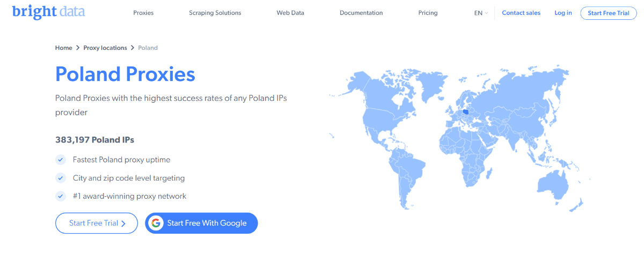Click the checkmark icon beside #1 award-winning proxy network
Viewport: 644px width, 276px height.
[61, 196]
